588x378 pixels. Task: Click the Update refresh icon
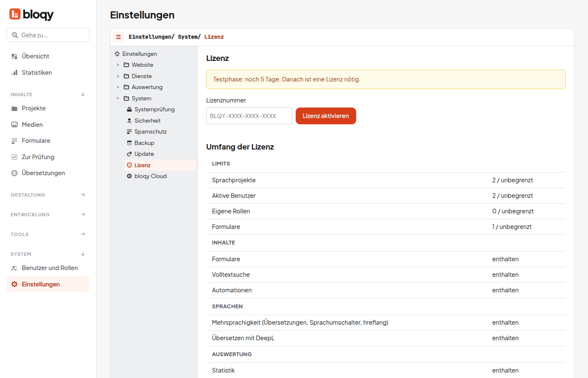click(129, 154)
